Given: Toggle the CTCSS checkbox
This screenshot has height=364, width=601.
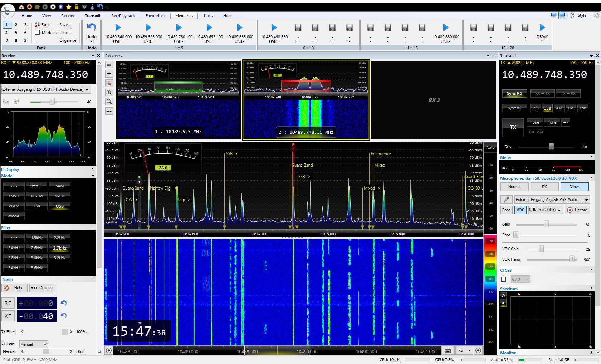Looking at the screenshot, I should point(504,279).
